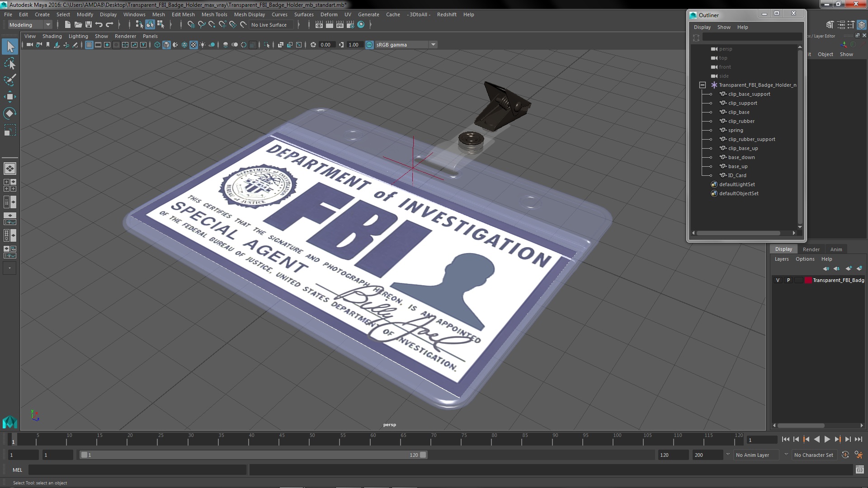Select the arrow Select tool in toolbox
The image size is (868, 488).
10,47
